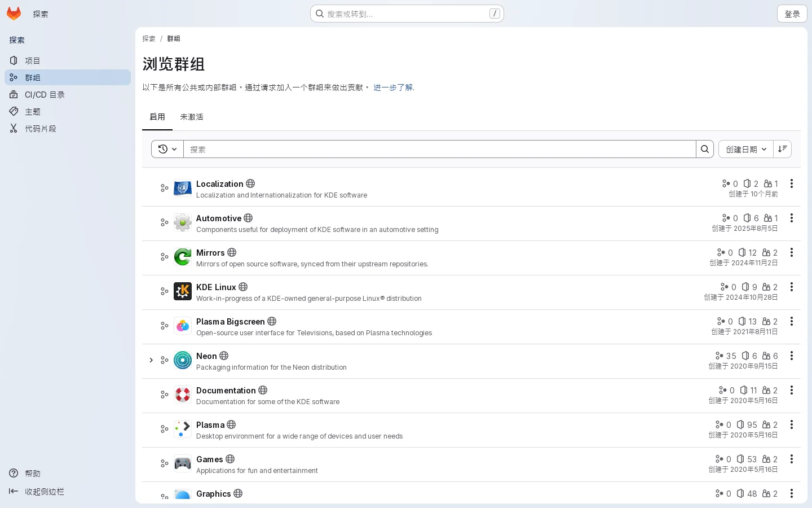Open the Automotive group link
The height and width of the screenshot is (508, 812).
(x=219, y=218)
